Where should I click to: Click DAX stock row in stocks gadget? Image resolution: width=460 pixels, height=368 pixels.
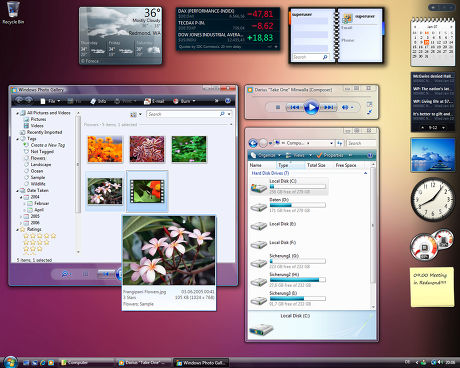228,14
